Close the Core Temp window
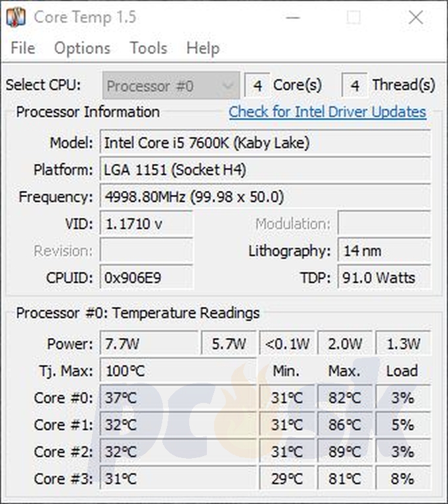 [x=416, y=17]
